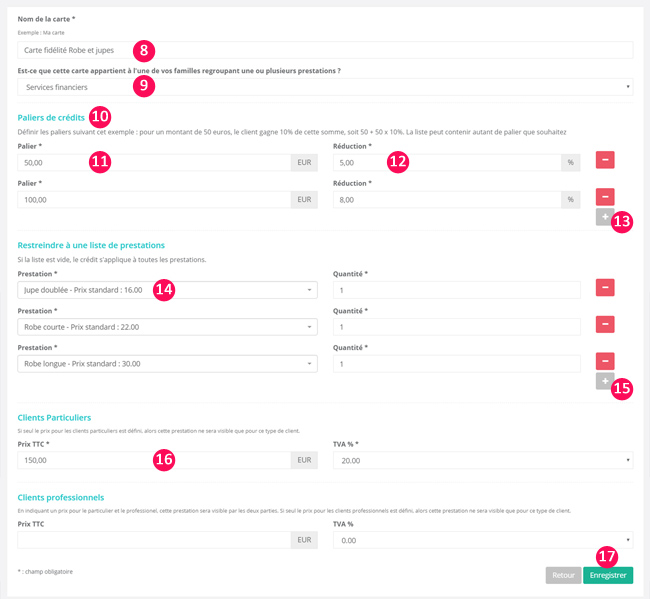
Task: Open the Robe longue prestation dropdown
Action: (x=168, y=363)
